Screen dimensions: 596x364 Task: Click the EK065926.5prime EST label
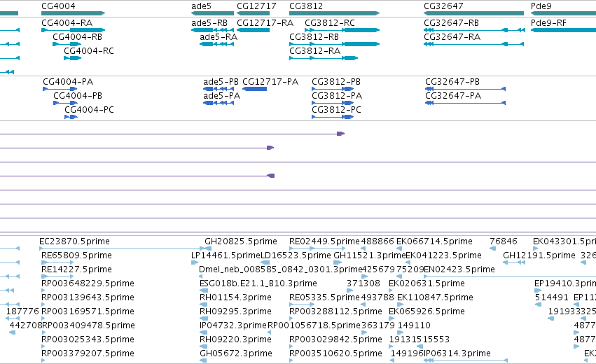[x=427, y=311]
